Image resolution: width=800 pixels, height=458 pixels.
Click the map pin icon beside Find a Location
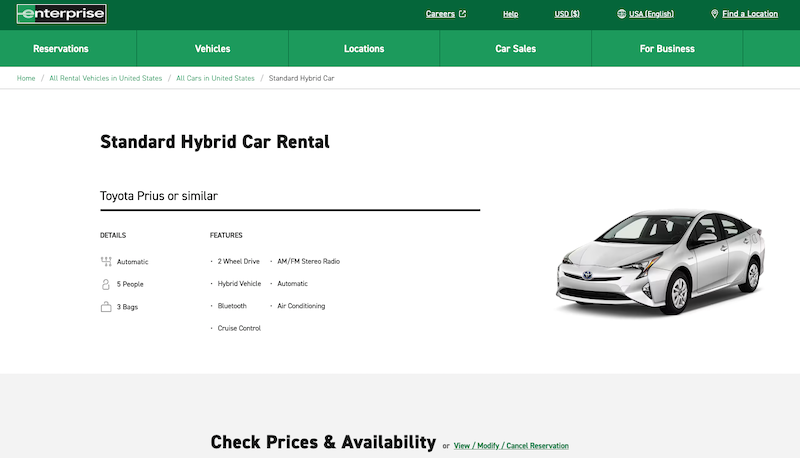point(714,14)
